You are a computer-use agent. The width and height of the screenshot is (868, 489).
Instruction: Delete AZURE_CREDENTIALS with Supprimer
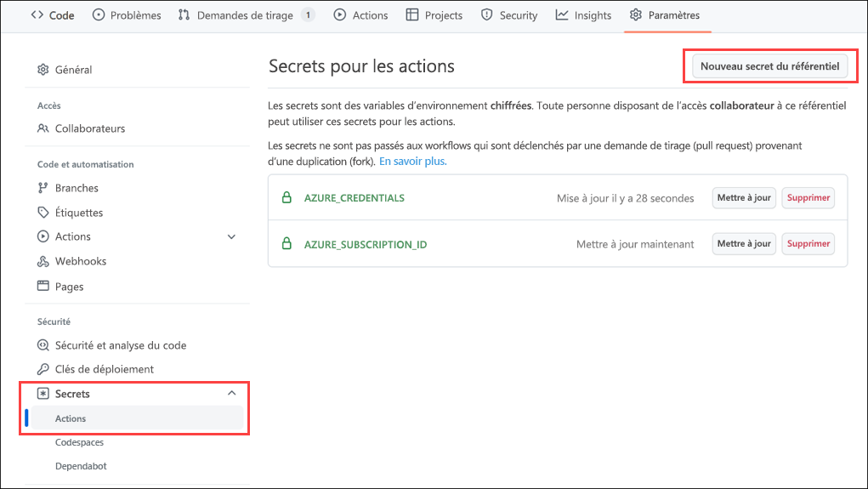click(x=808, y=197)
